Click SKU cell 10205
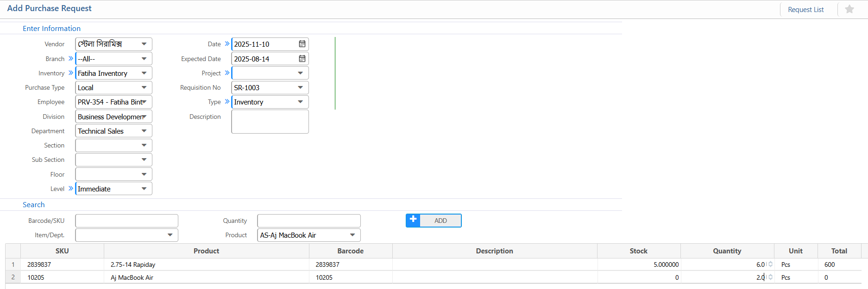Viewport: 868px width, 289px height. click(62, 277)
